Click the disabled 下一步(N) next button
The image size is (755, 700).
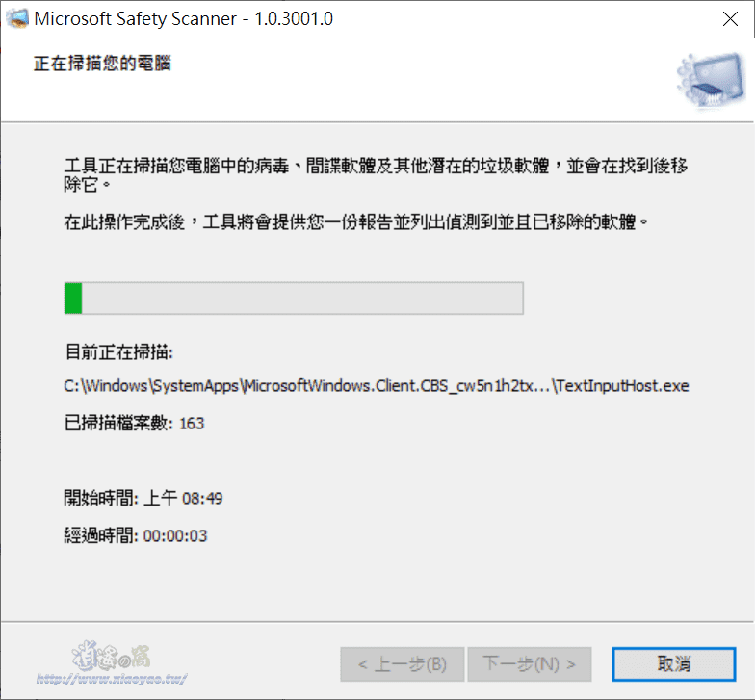click(x=530, y=664)
